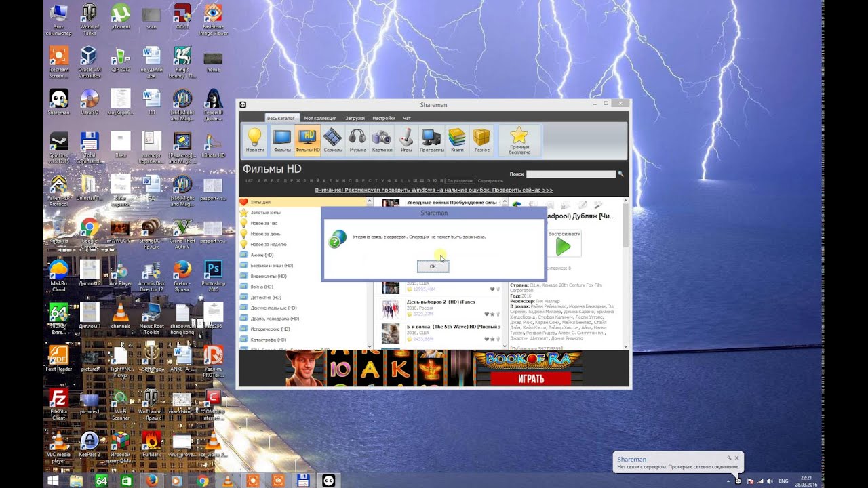Click the scroll-down arrow of the category list
Viewport: 868px width, 488px height.
coord(370,347)
